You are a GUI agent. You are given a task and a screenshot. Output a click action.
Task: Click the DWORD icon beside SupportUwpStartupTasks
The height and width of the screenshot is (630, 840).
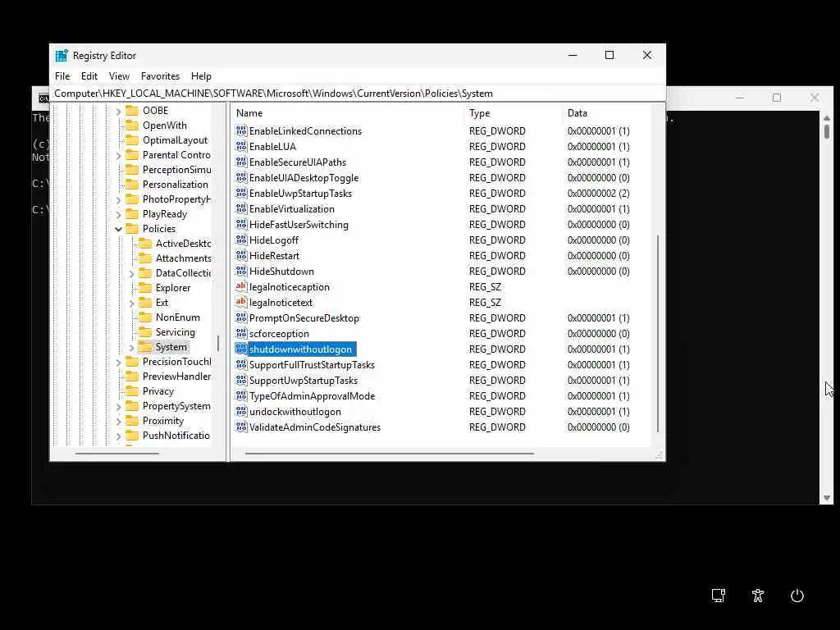[x=241, y=381]
